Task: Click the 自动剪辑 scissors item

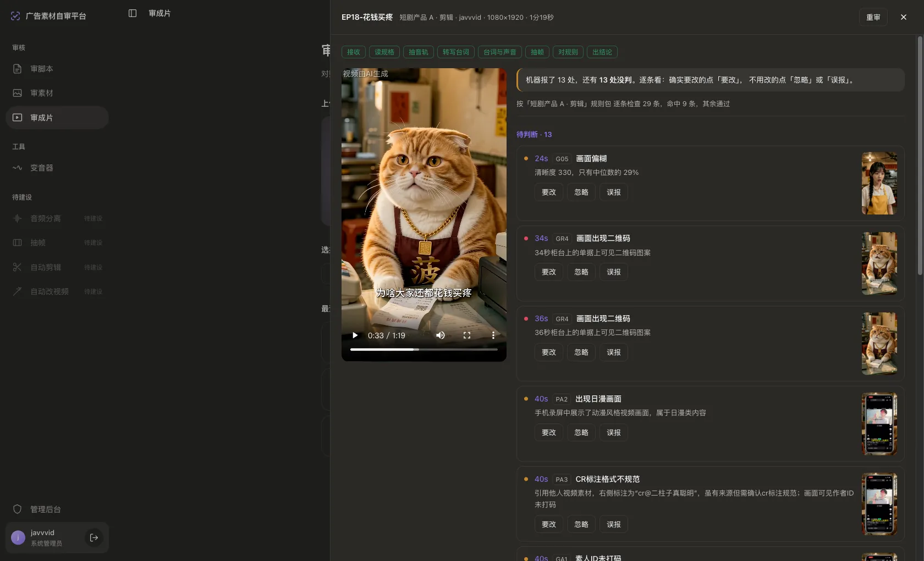Action: point(57,267)
